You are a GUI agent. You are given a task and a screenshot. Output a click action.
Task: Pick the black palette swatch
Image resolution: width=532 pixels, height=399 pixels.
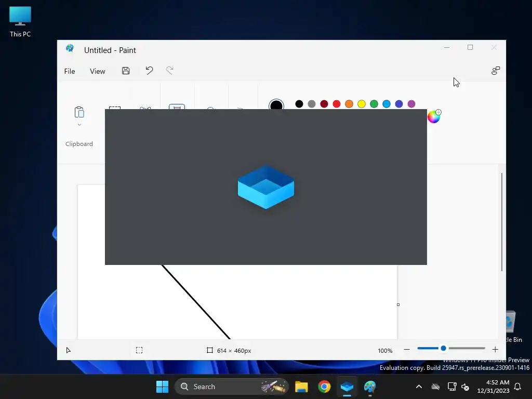click(x=299, y=104)
